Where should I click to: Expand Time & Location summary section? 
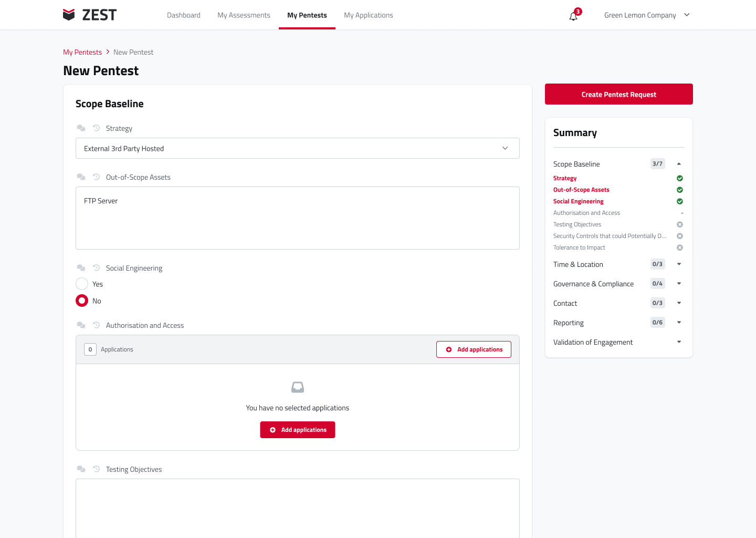click(x=679, y=264)
